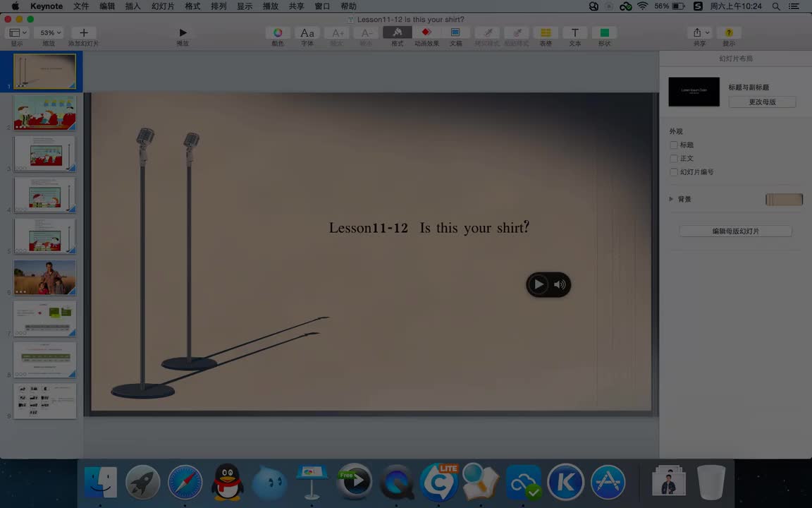The width and height of the screenshot is (812, 508).
Task: Open the Apple menu
Action: coord(15,6)
